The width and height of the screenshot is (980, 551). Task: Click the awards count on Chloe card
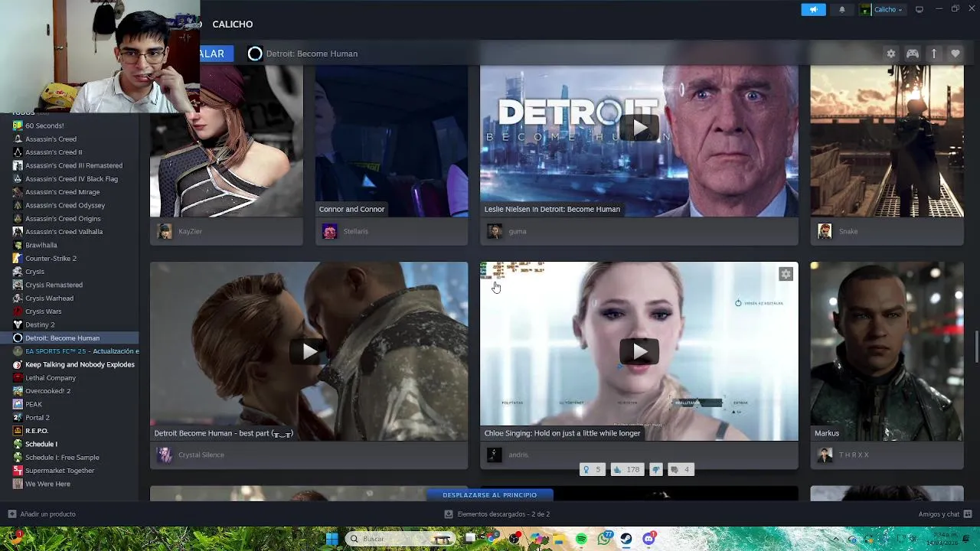[x=593, y=470]
